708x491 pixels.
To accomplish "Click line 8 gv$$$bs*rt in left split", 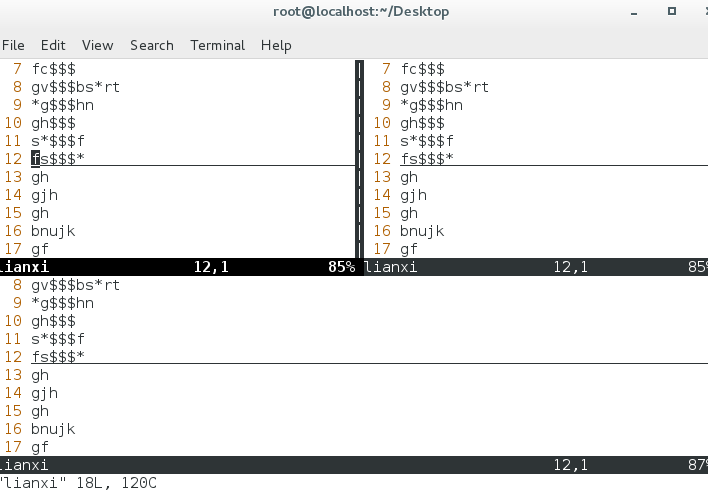I will [75, 87].
